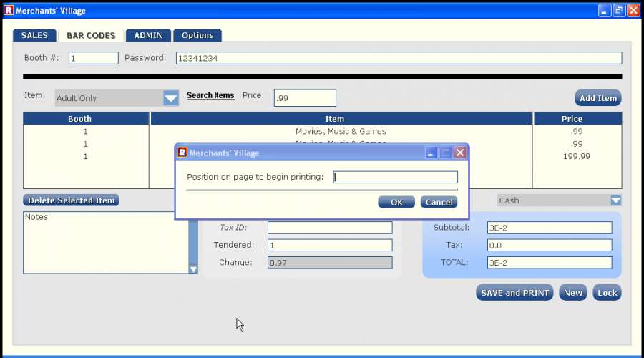Image resolution: width=644 pixels, height=358 pixels.
Task: Expand the Adult Only item dropdown
Action: (170, 98)
